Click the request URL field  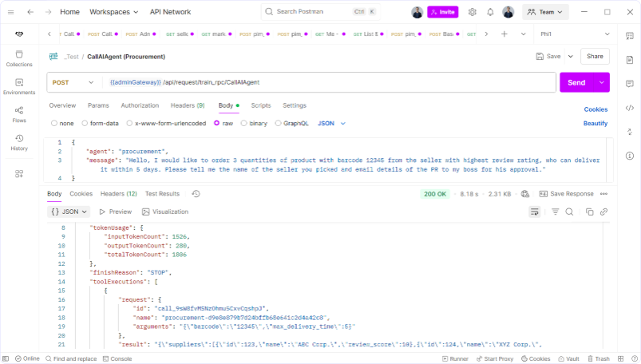(x=330, y=82)
